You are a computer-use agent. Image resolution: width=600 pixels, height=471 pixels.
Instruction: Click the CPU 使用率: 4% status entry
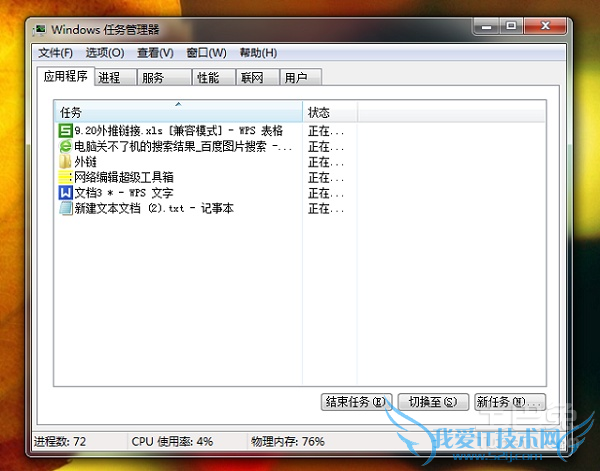(172, 442)
